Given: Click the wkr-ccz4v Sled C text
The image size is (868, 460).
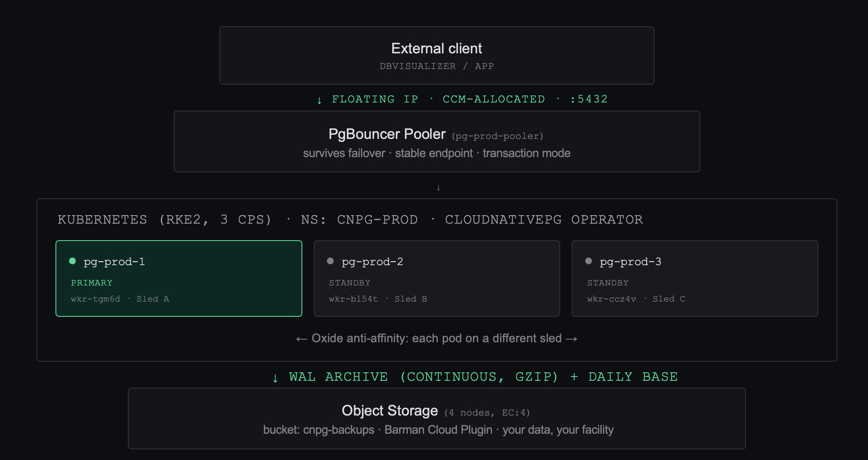Looking at the screenshot, I should (x=636, y=299).
